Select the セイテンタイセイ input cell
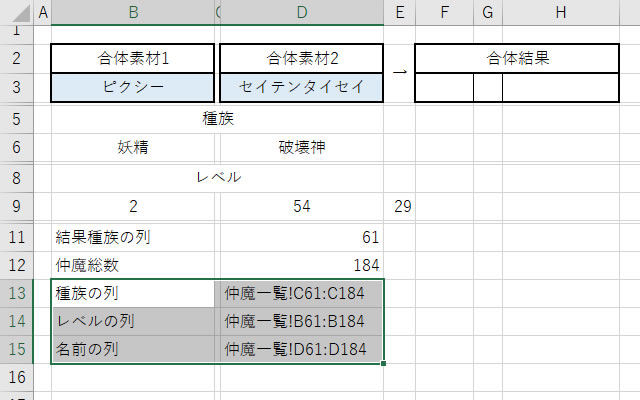The height and width of the screenshot is (400, 640). click(x=302, y=87)
